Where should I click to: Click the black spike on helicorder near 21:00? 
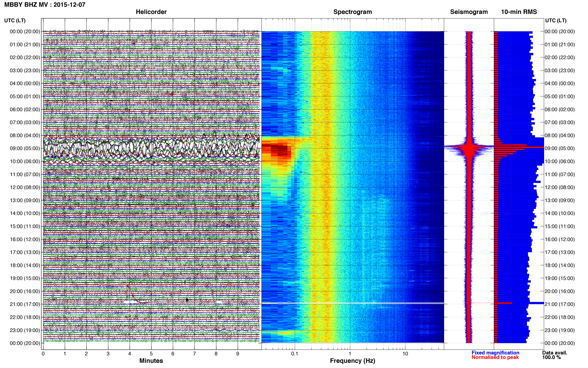(x=187, y=300)
